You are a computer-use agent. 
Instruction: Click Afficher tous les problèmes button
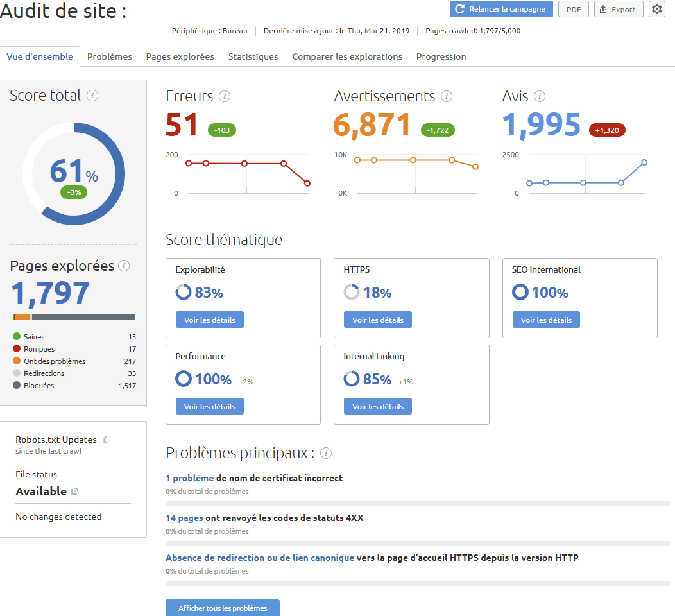pyautogui.click(x=223, y=608)
